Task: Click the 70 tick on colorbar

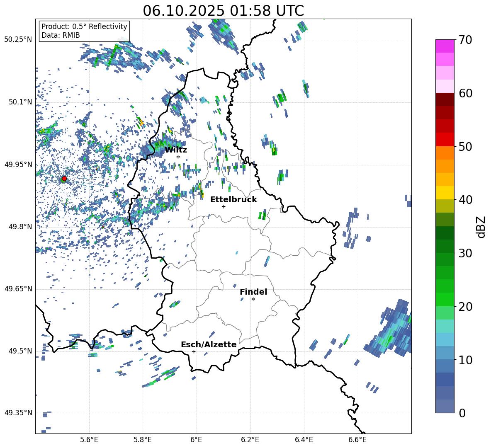Action: [465, 40]
